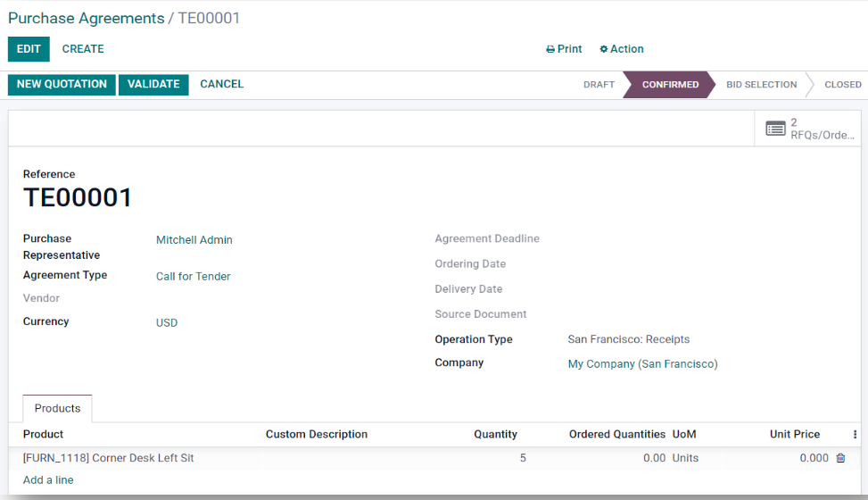Select the unit price 0.000 cell
868x500 pixels.
coord(814,458)
